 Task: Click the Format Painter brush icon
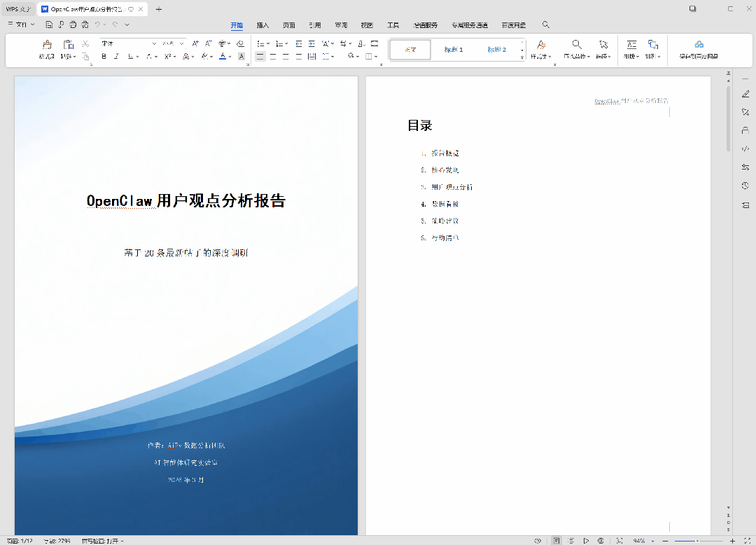(x=47, y=44)
